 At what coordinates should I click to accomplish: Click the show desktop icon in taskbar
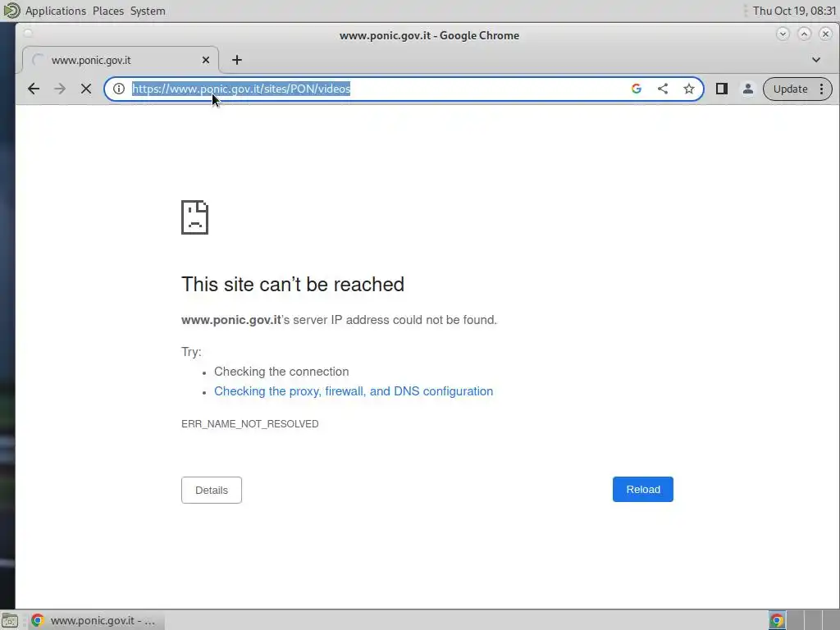10,620
